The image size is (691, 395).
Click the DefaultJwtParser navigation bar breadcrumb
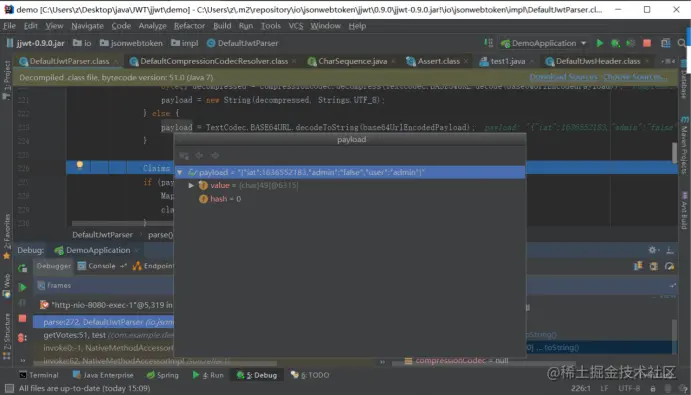tap(242, 43)
